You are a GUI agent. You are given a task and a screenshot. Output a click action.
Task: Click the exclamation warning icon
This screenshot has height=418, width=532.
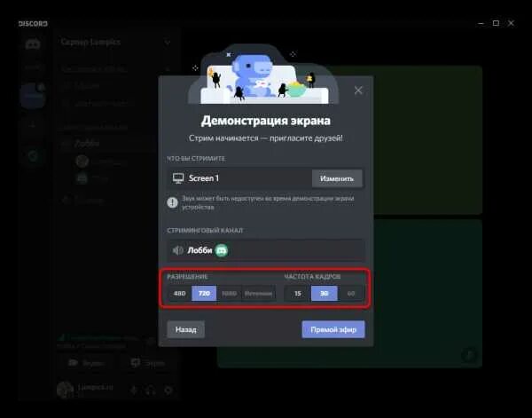pyautogui.click(x=172, y=202)
